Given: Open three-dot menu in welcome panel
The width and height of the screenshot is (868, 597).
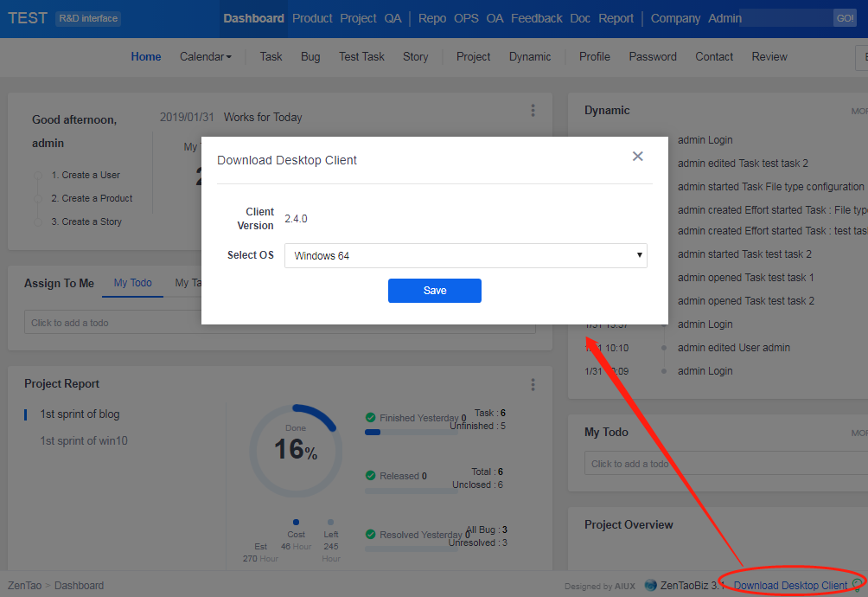Looking at the screenshot, I should pos(533,111).
